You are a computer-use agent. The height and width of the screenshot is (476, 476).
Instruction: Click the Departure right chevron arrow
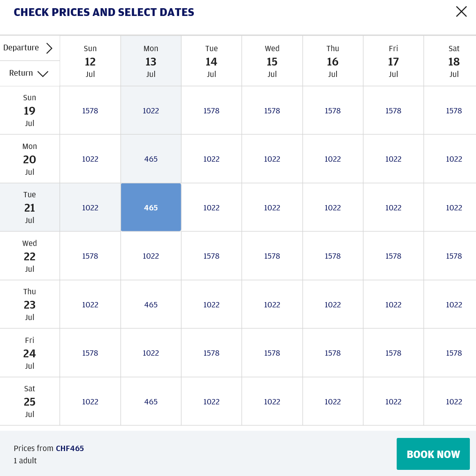click(x=49, y=48)
